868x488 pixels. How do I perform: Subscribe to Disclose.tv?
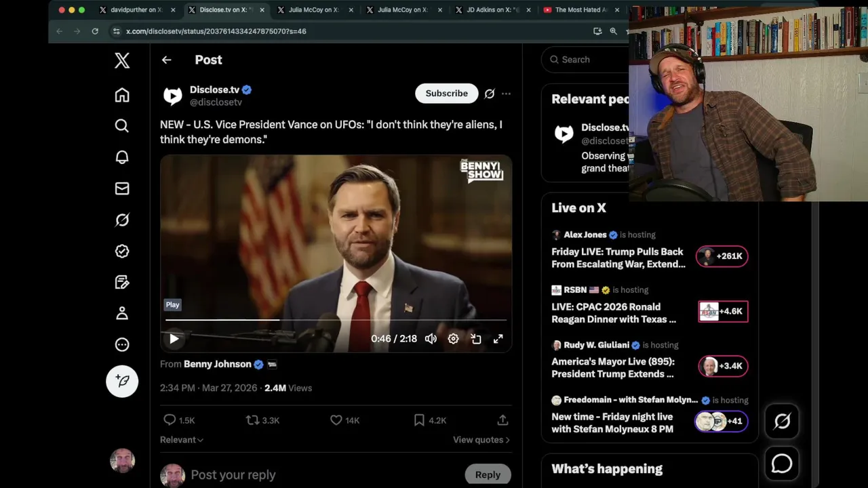point(446,94)
